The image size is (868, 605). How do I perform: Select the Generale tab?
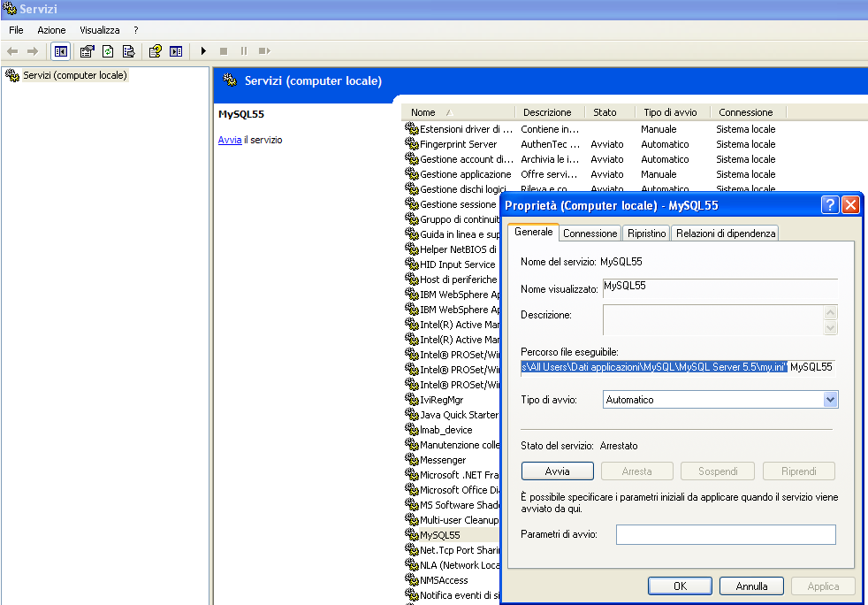(534, 232)
